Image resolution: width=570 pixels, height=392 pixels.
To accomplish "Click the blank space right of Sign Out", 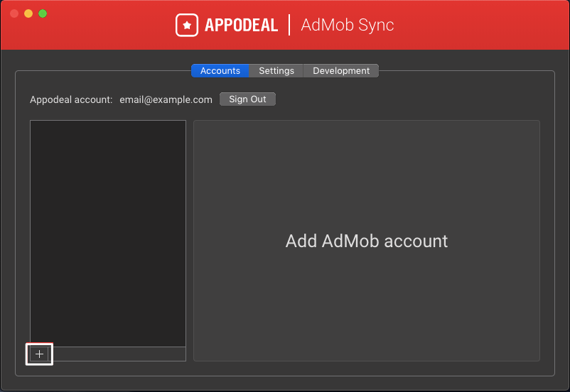I will pos(412,99).
